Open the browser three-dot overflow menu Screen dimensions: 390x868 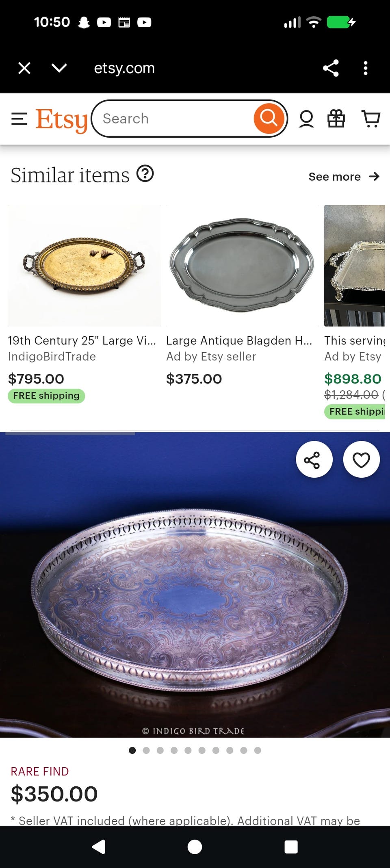pyautogui.click(x=366, y=68)
